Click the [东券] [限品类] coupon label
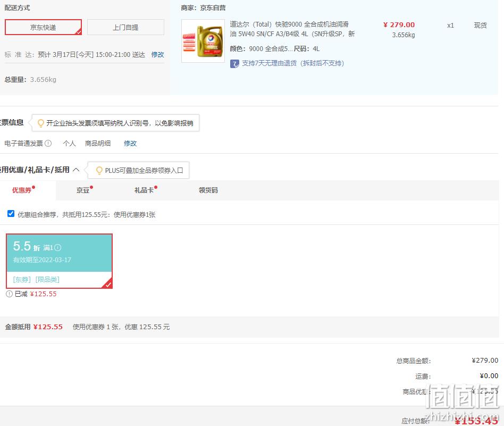The height and width of the screenshot is (426, 504). tap(36, 280)
